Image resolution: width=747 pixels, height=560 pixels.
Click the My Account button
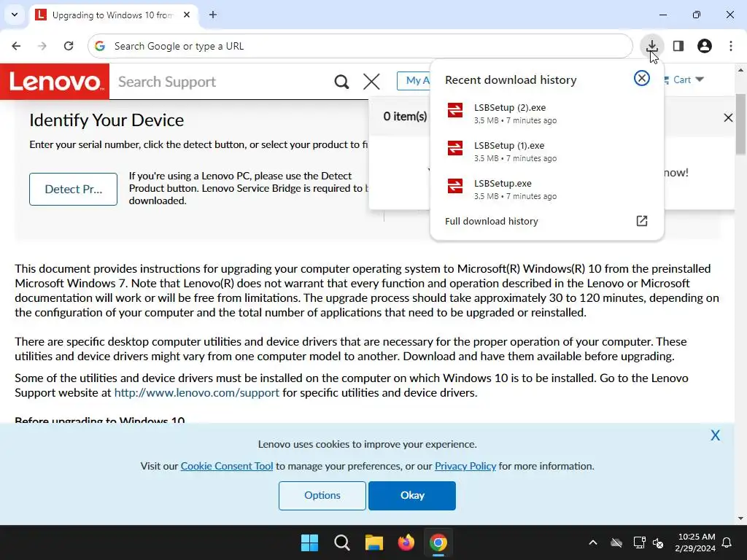click(x=414, y=80)
